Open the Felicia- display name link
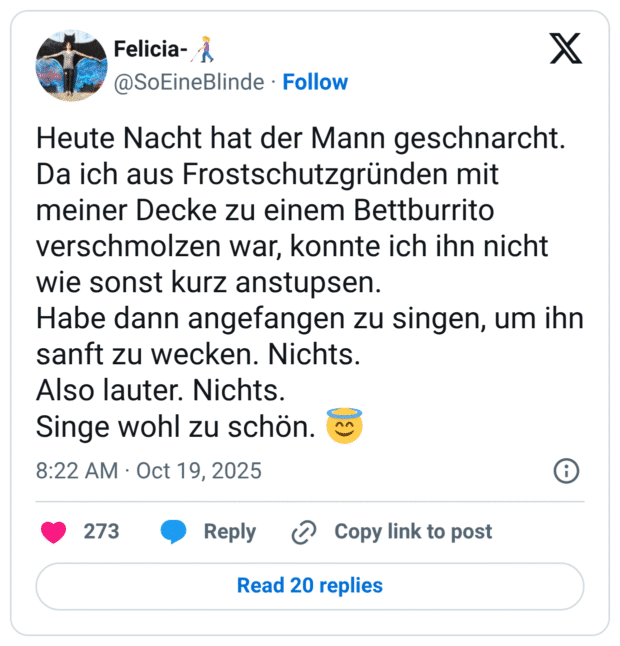The image size is (620, 646). (x=153, y=48)
